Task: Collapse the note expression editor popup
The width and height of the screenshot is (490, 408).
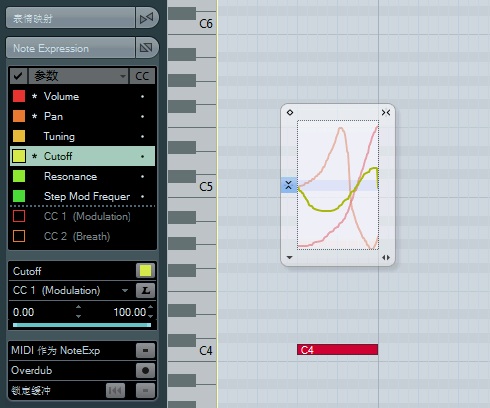Action: coord(386,113)
